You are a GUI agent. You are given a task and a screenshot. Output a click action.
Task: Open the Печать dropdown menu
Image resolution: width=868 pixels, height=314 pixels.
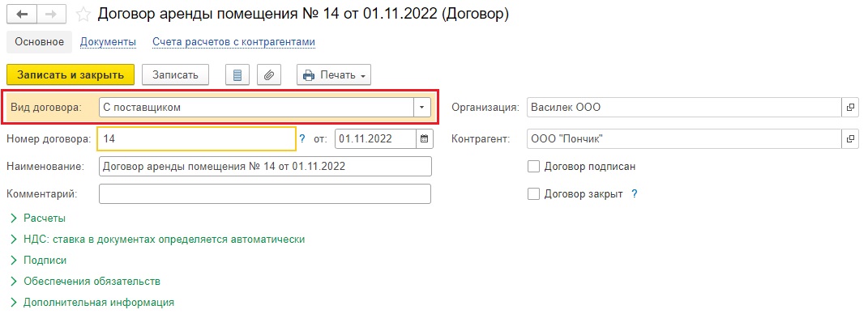(x=334, y=75)
